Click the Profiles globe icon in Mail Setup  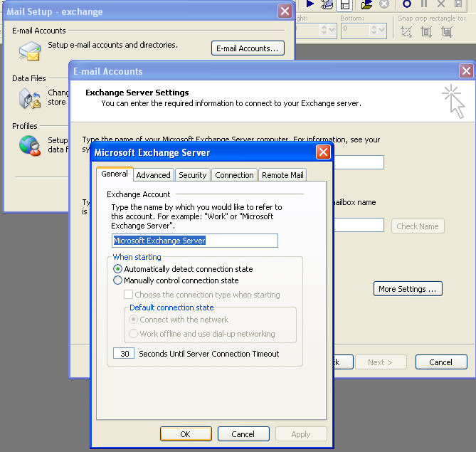pos(29,145)
